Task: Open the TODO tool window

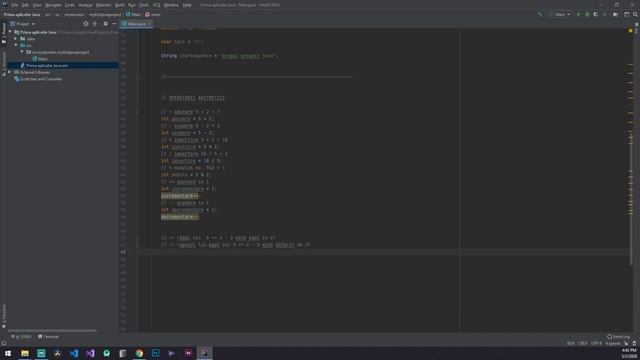Action: [21, 337]
